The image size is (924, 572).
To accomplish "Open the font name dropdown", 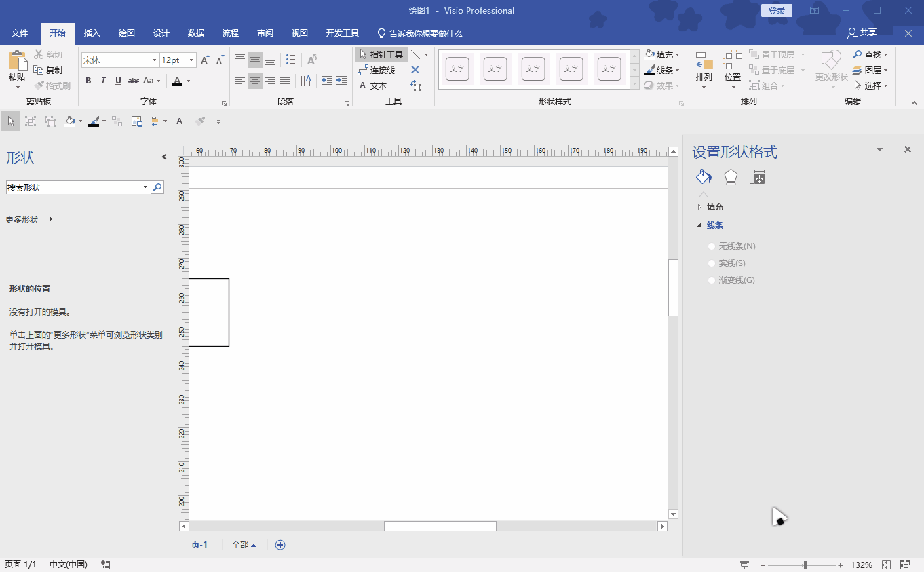I will pos(154,60).
